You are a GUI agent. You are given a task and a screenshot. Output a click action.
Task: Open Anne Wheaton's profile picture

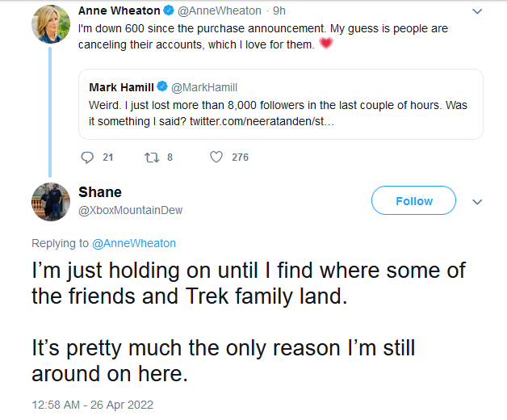pyautogui.click(x=50, y=23)
